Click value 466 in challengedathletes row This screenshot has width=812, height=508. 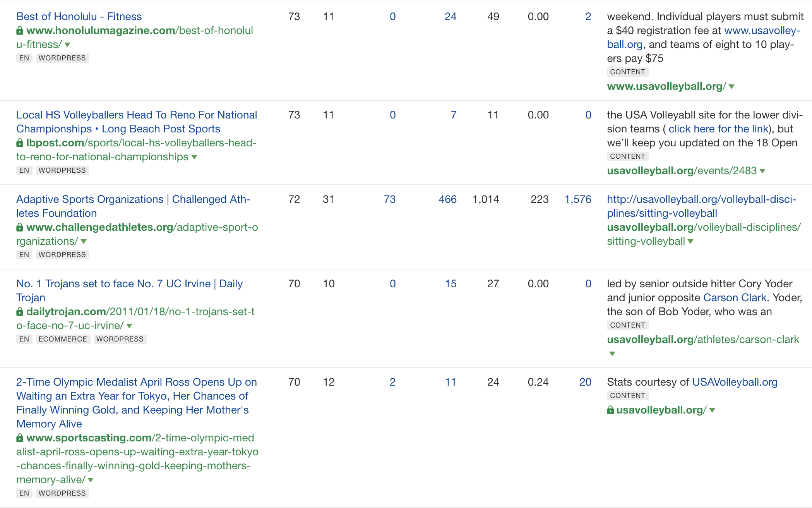pos(447,199)
